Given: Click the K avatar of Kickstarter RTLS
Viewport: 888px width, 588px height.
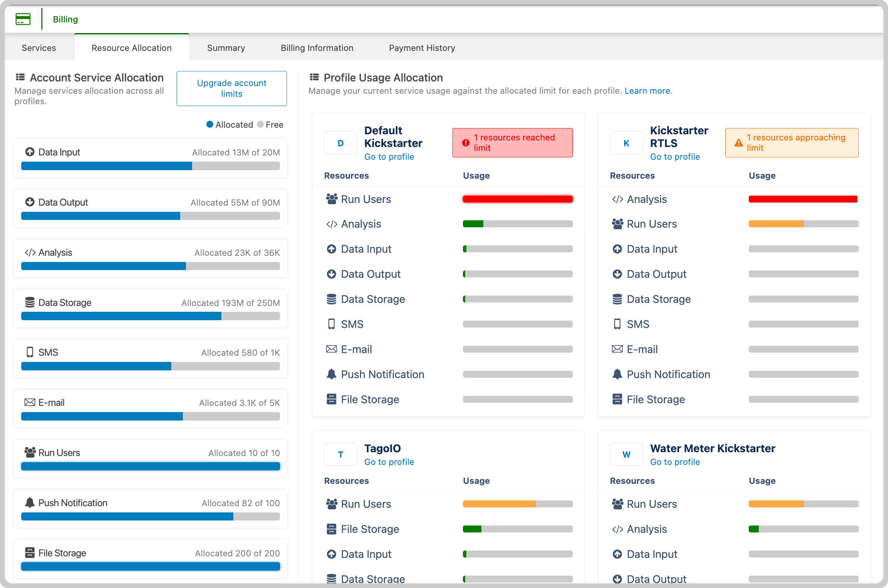Looking at the screenshot, I should pos(626,143).
